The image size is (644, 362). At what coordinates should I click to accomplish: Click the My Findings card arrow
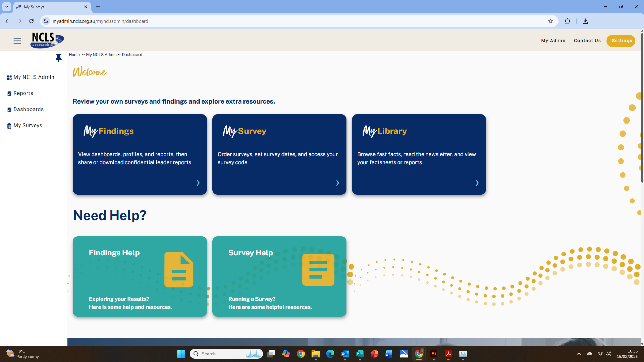198,183
